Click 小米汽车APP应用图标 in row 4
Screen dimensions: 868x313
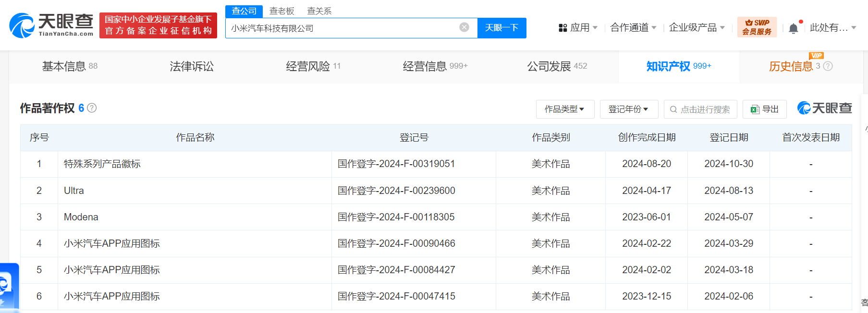[111, 243]
